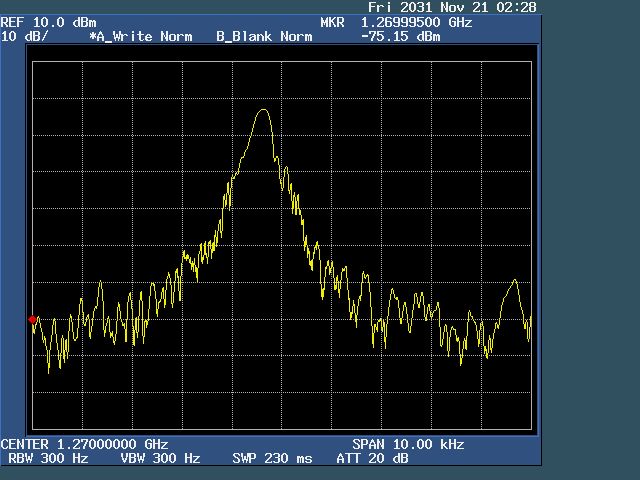Click the peak of the yellow spectrum trace
Image resolution: width=640 pixels, height=480 pixels.
pos(263,110)
